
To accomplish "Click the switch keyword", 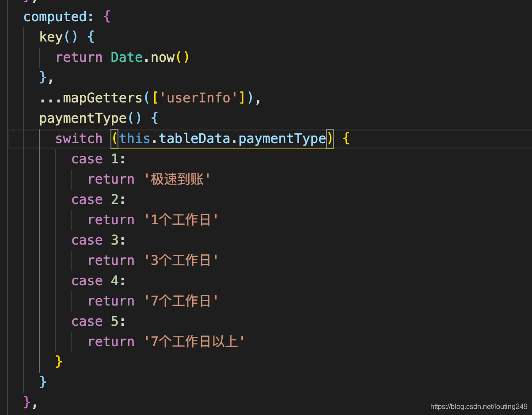I will (79, 139).
